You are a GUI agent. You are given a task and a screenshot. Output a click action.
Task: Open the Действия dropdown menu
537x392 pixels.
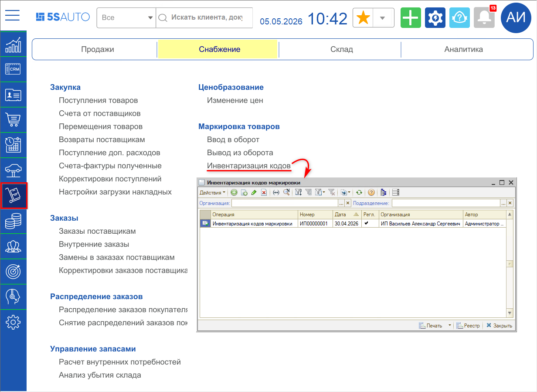tap(212, 192)
